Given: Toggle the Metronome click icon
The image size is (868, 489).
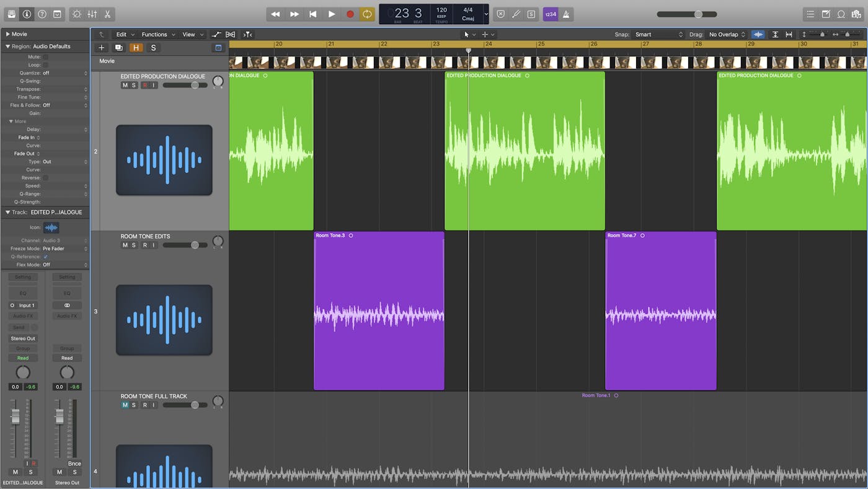Looking at the screenshot, I should click(x=566, y=14).
